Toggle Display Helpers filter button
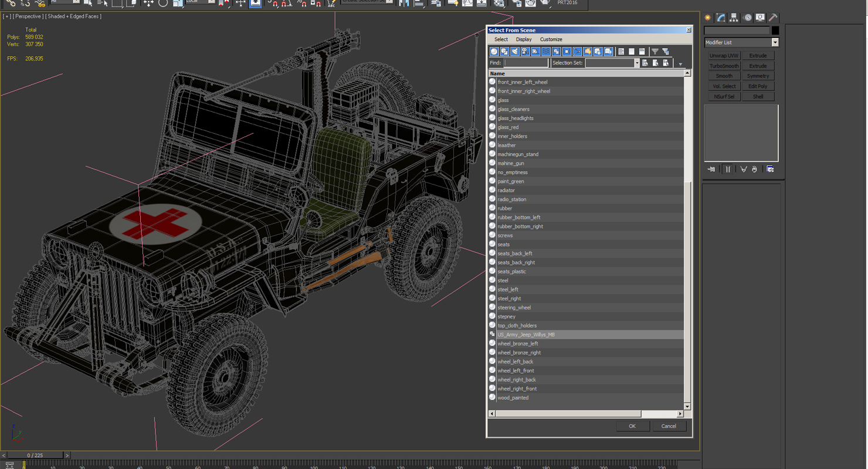This screenshot has width=868, height=469. pos(535,52)
